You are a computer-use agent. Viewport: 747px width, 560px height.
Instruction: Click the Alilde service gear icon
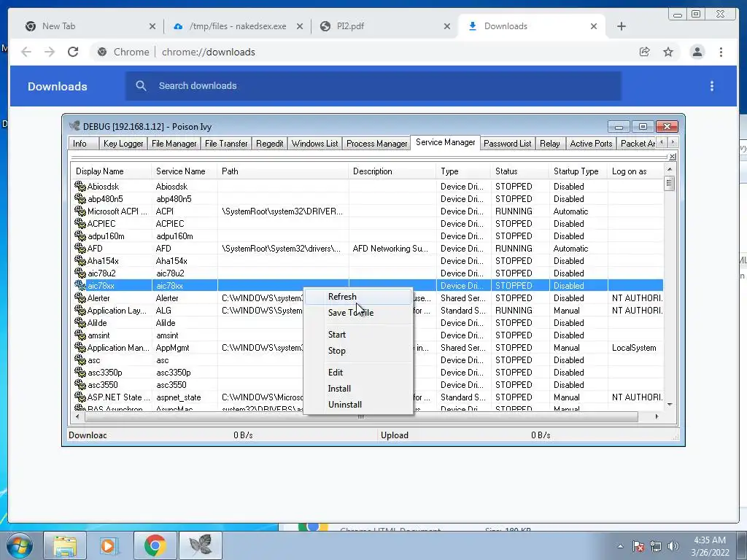(x=80, y=322)
